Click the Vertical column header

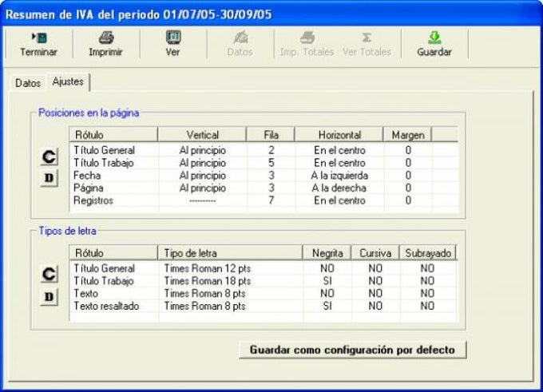click(202, 135)
